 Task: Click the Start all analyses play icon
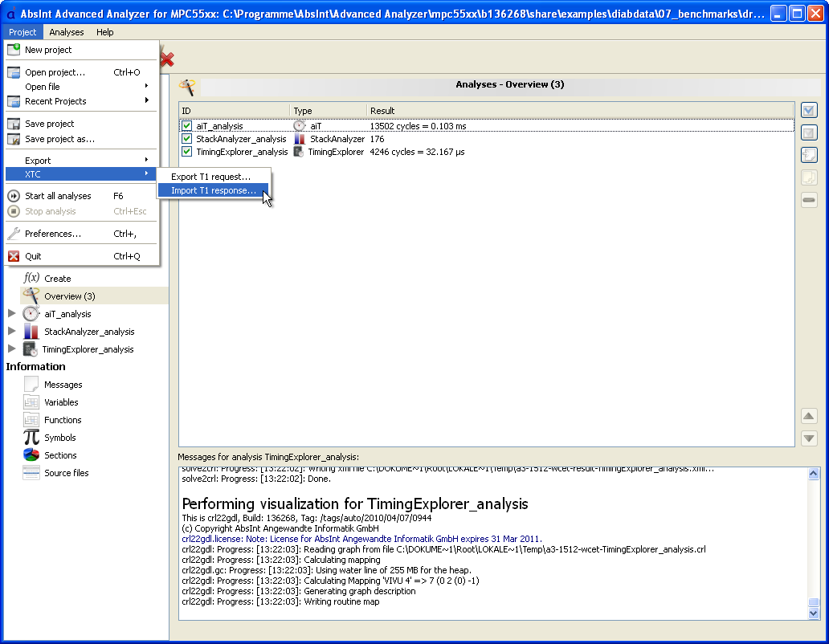point(14,196)
